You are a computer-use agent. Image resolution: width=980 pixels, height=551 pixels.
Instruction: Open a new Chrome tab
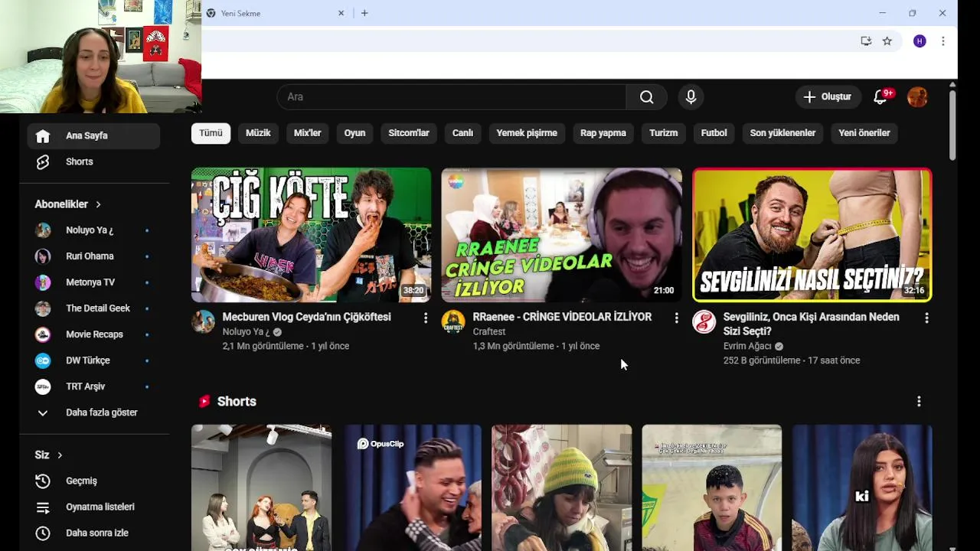pyautogui.click(x=364, y=13)
